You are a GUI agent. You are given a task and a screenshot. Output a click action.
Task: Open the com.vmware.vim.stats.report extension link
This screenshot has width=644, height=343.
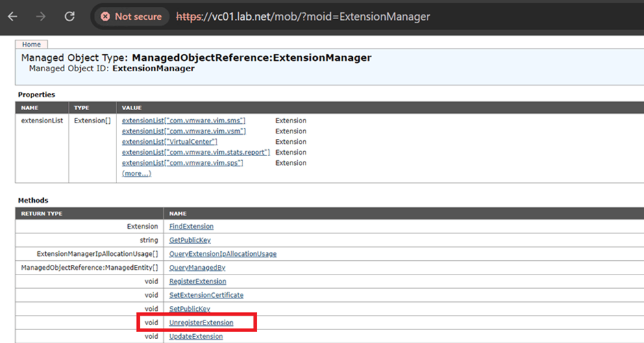195,153
